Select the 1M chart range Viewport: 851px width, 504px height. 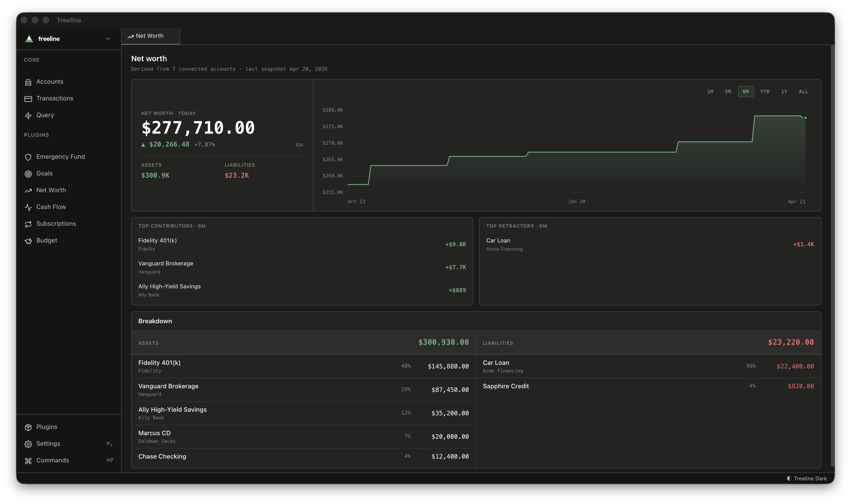point(710,92)
